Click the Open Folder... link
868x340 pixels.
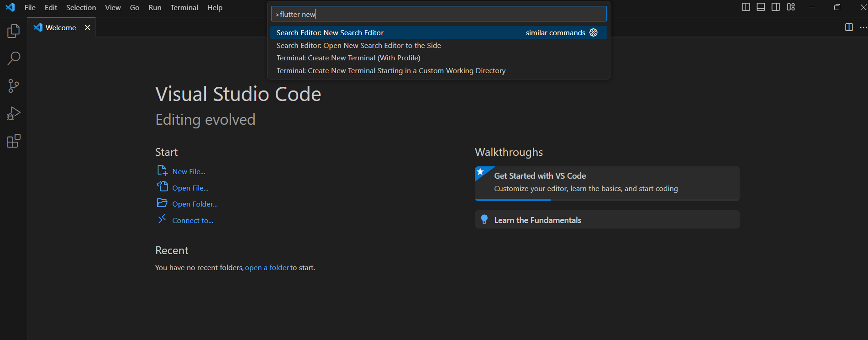pos(195,204)
